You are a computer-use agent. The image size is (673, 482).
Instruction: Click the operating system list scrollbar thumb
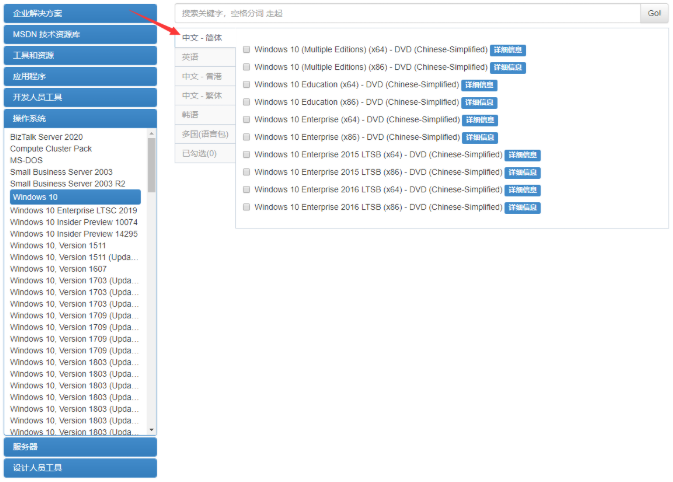click(152, 165)
